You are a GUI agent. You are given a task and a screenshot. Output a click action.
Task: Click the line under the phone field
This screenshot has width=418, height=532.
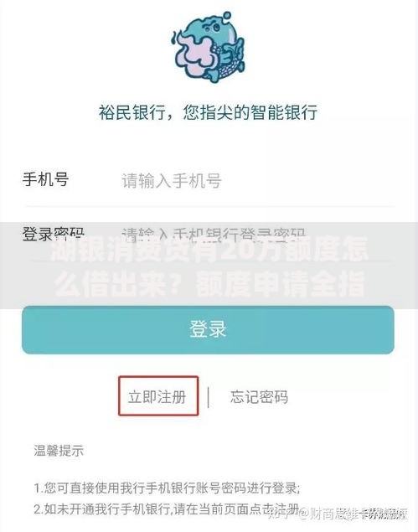tap(210, 206)
